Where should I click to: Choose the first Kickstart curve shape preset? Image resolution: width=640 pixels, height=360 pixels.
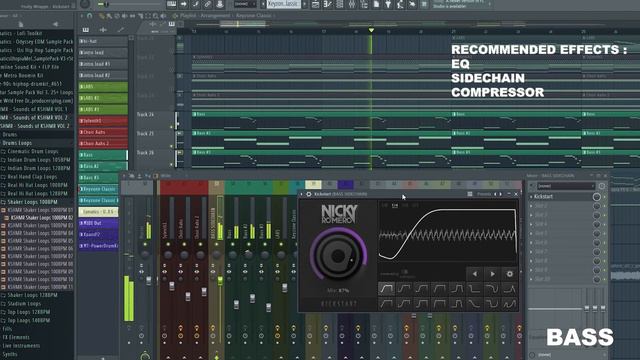[x=386, y=289]
